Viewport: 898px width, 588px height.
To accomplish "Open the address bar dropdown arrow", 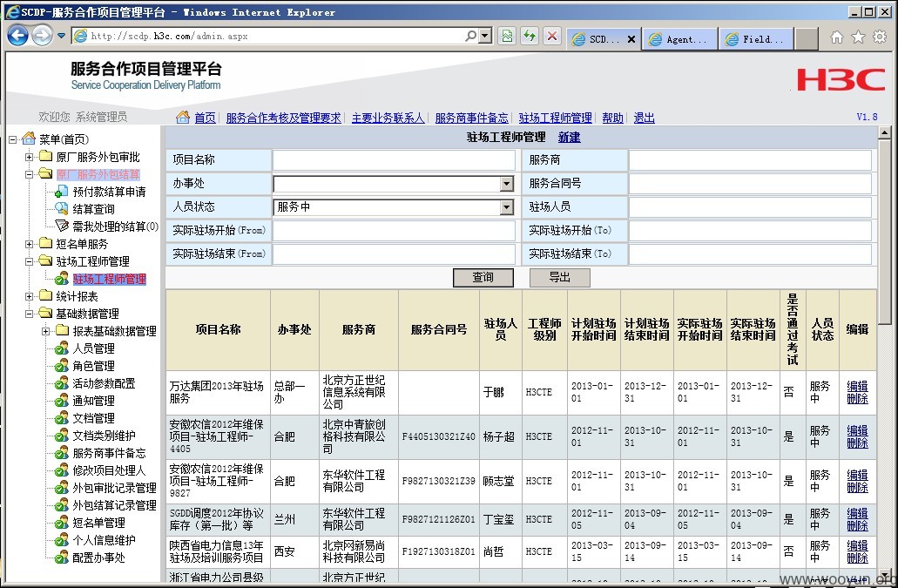I will pos(485,36).
